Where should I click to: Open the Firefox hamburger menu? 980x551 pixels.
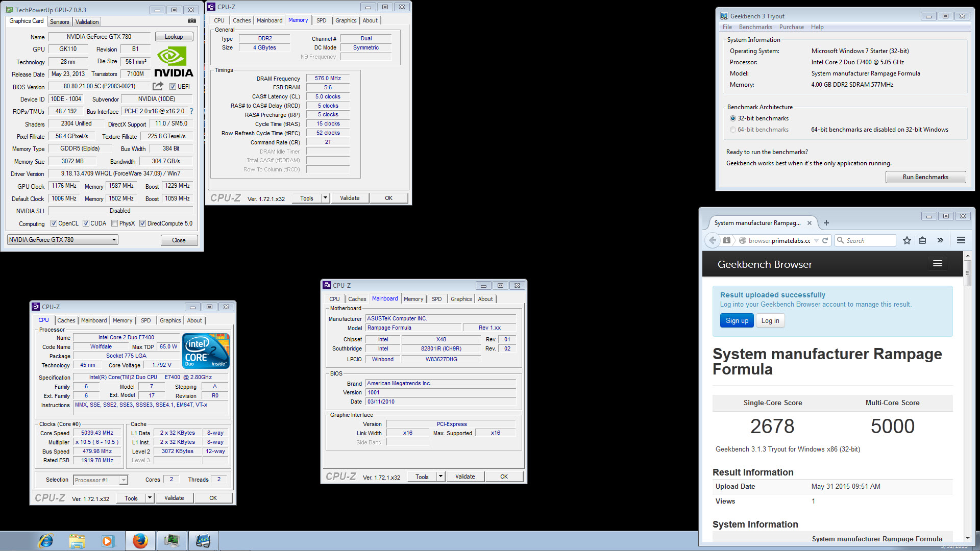tap(961, 240)
